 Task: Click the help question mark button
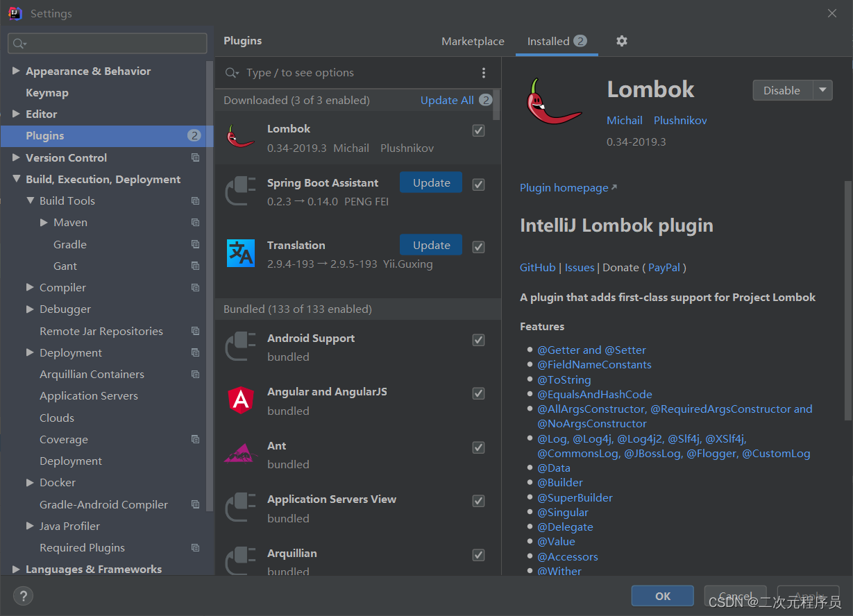23,595
